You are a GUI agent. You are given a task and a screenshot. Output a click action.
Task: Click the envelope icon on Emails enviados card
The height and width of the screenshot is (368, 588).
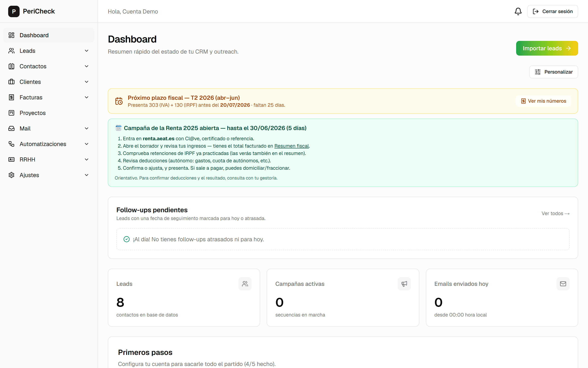pos(563,284)
